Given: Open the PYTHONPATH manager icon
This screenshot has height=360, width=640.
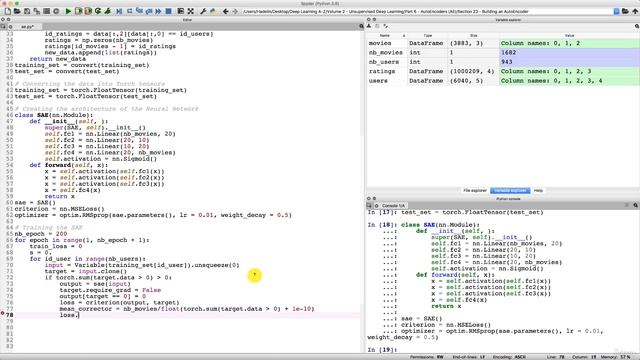Looking at the screenshot, I should point(213,11).
